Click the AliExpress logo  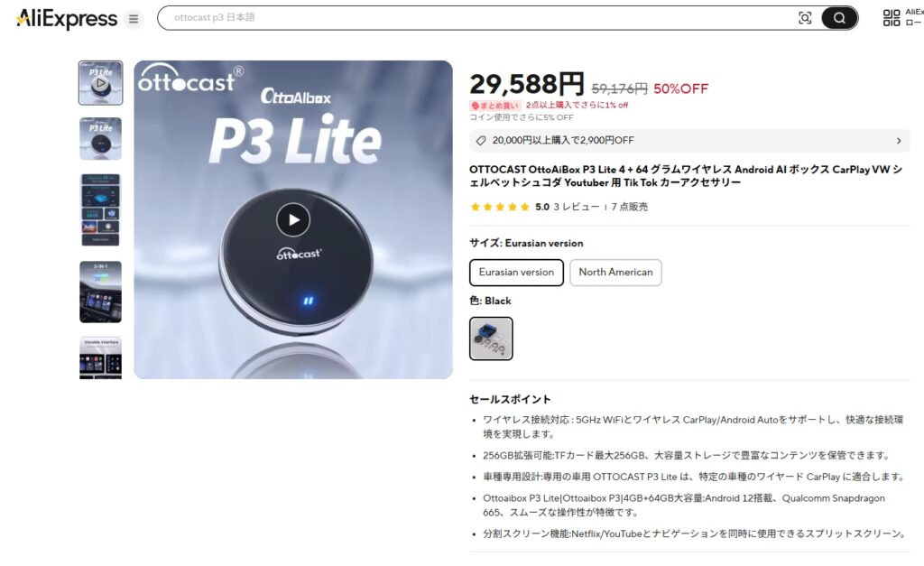pos(67,18)
